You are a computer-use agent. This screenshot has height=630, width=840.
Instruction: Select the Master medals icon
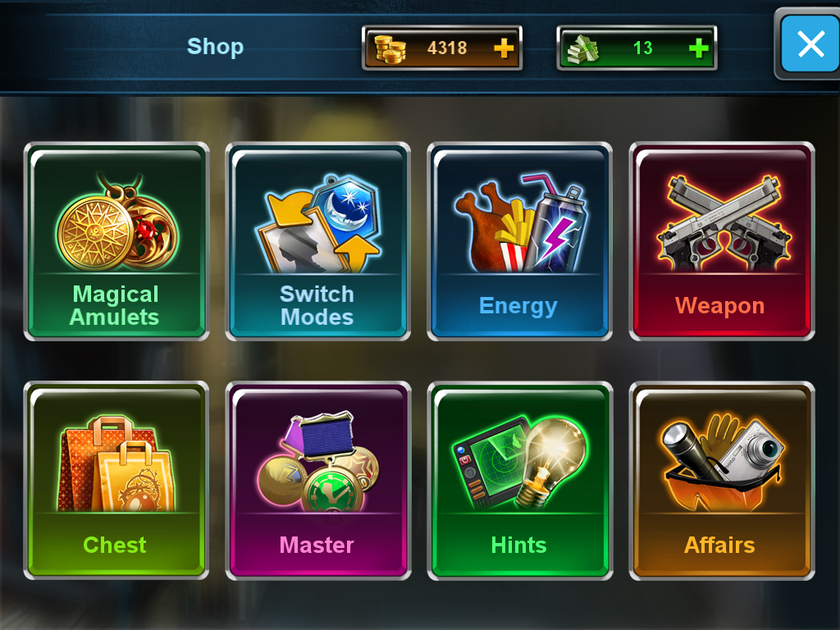319,462
